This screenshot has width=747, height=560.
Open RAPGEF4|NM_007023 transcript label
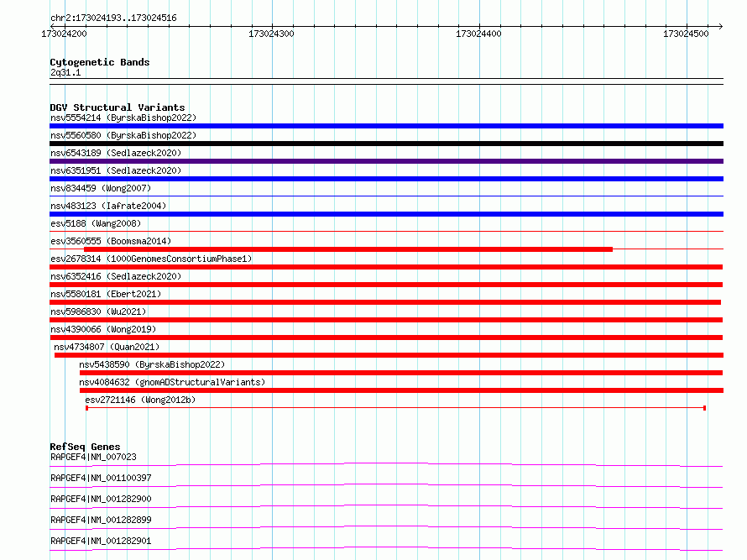[x=93, y=457]
